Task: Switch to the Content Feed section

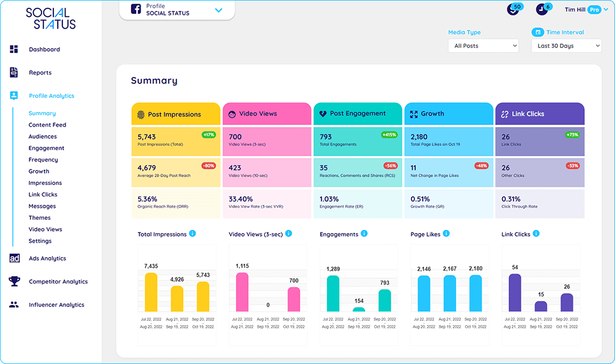Action: (46, 124)
